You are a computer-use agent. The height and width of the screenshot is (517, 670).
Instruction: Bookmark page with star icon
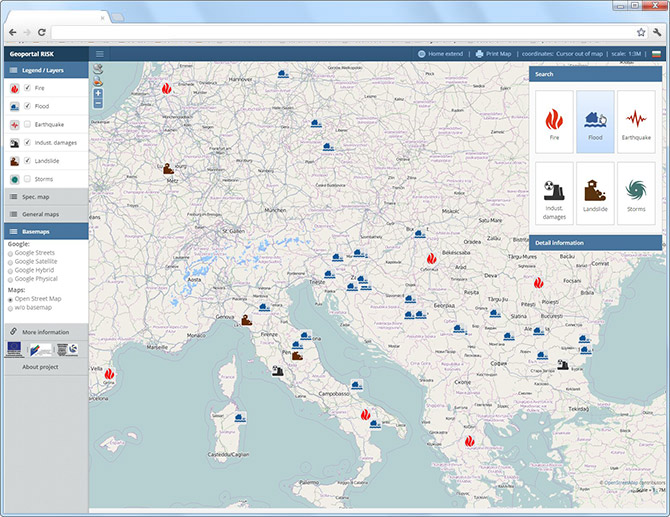pos(641,32)
